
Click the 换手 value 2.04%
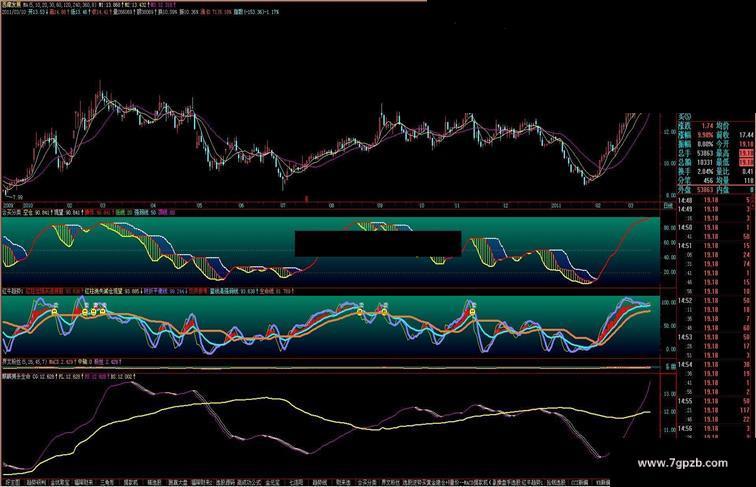click(x=705, y=171)
